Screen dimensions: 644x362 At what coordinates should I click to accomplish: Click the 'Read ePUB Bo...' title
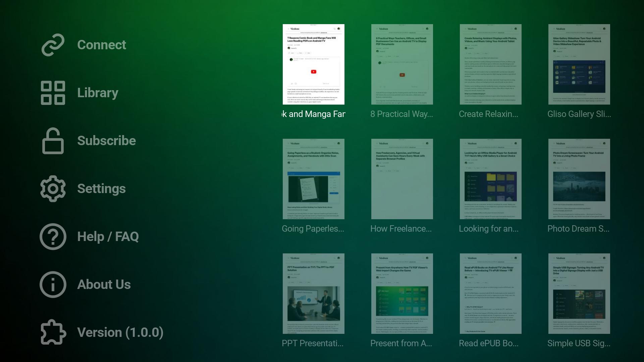pos(489,344)
